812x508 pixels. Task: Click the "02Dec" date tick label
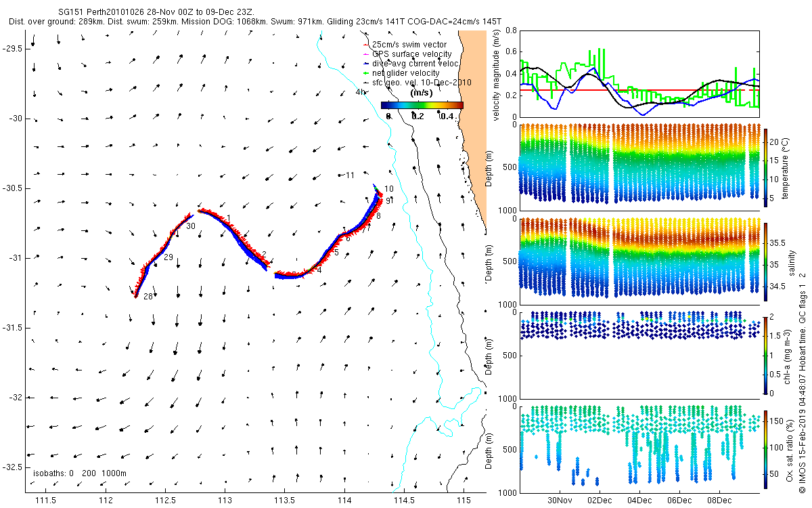(600, 501)
